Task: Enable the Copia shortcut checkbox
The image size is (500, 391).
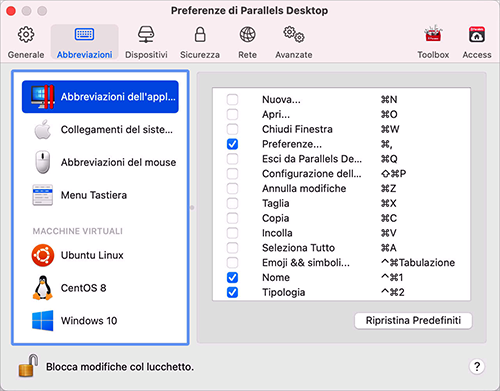Action: coord(232,218)
